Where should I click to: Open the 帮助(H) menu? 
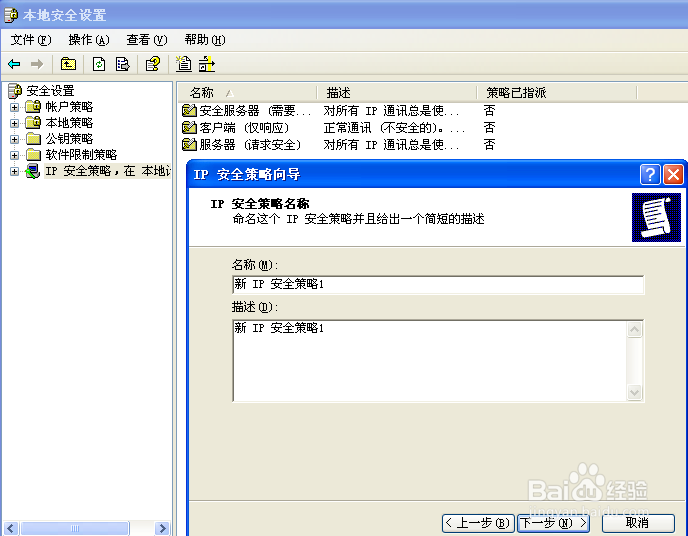tap(205, 40)
